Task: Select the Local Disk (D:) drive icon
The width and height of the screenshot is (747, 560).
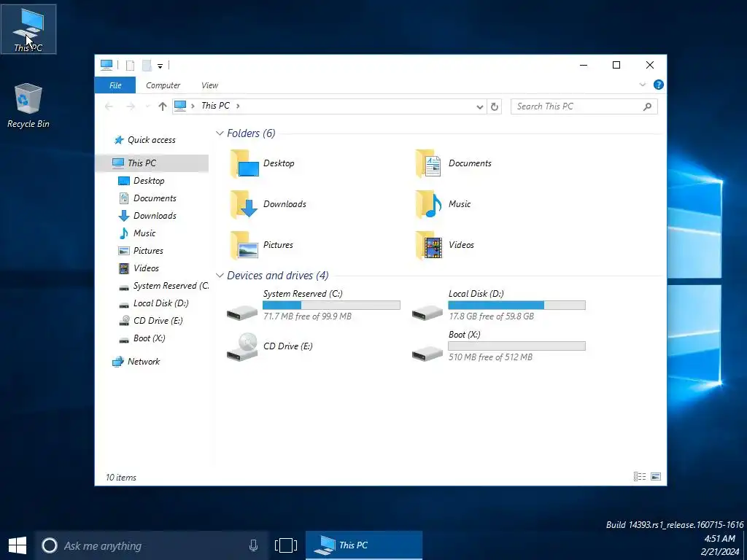Action: (427, 312)
